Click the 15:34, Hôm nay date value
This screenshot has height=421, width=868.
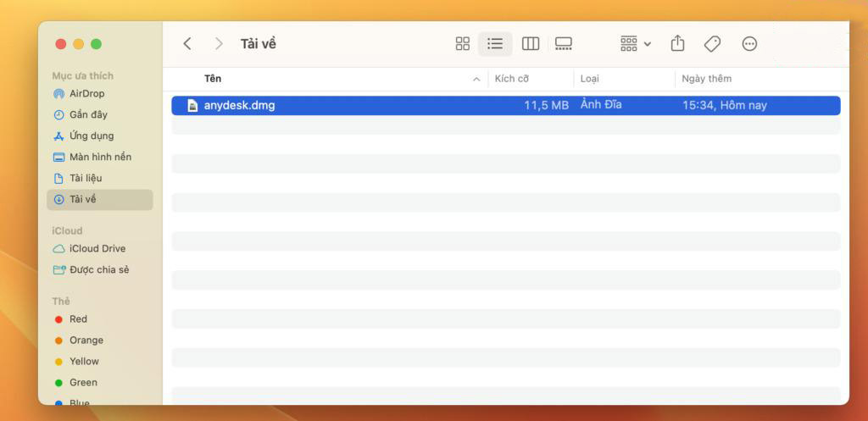pos(724,105)
